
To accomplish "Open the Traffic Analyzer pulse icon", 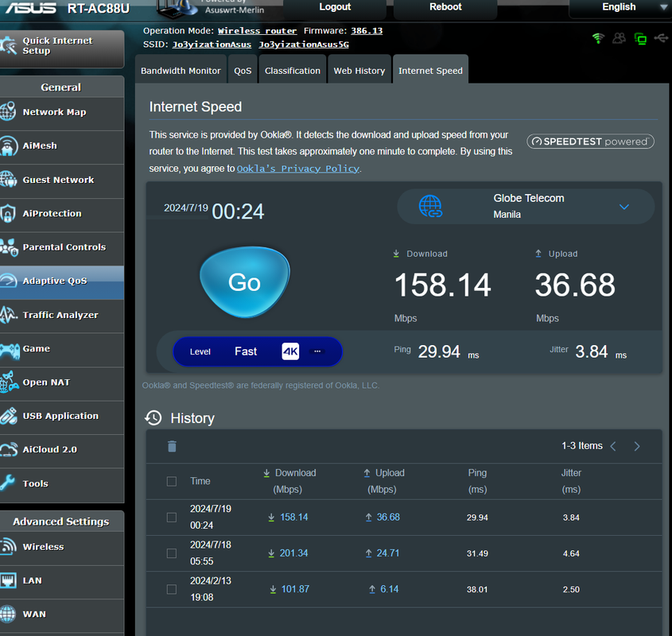I will pos(8,315).
